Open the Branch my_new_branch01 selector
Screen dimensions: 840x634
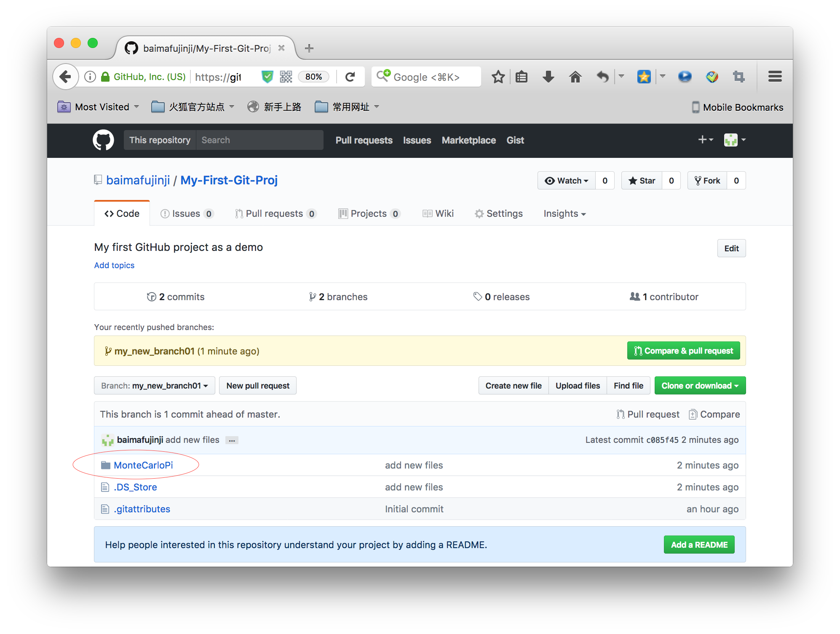pyautogui.click(x=154, y=386)
